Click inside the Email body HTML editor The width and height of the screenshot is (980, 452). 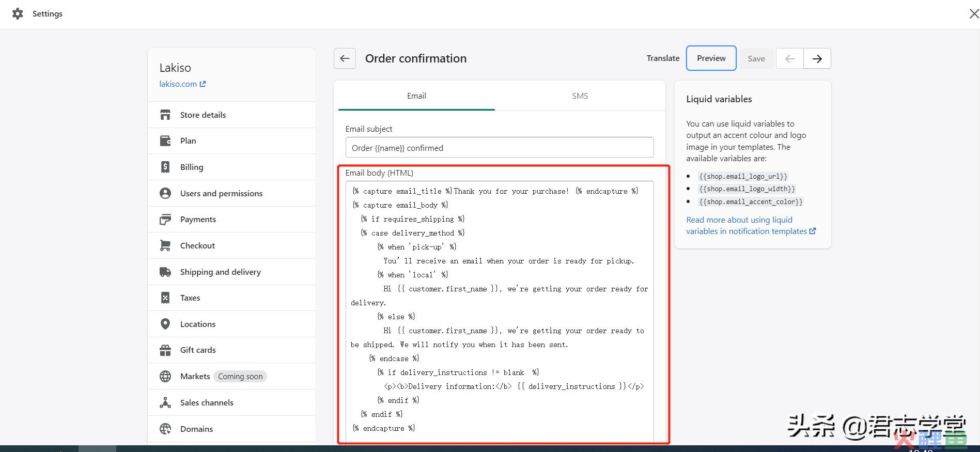point(500,312)
